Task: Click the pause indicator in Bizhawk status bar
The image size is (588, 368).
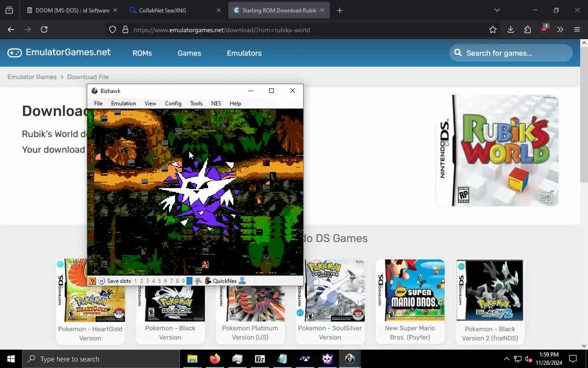Action: [x=102, y=281]
